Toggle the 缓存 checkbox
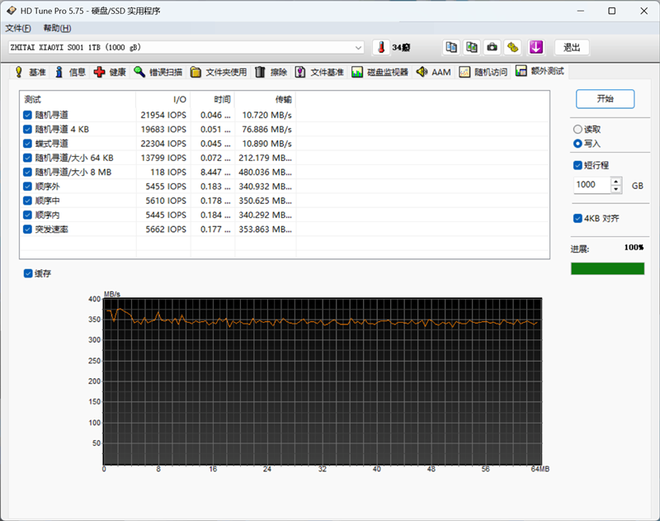 [x=28, y=273]
